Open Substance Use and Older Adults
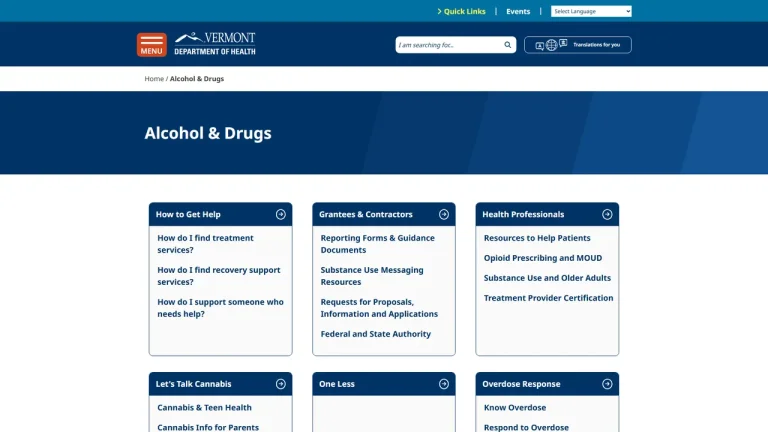 (x=547, y=278)
